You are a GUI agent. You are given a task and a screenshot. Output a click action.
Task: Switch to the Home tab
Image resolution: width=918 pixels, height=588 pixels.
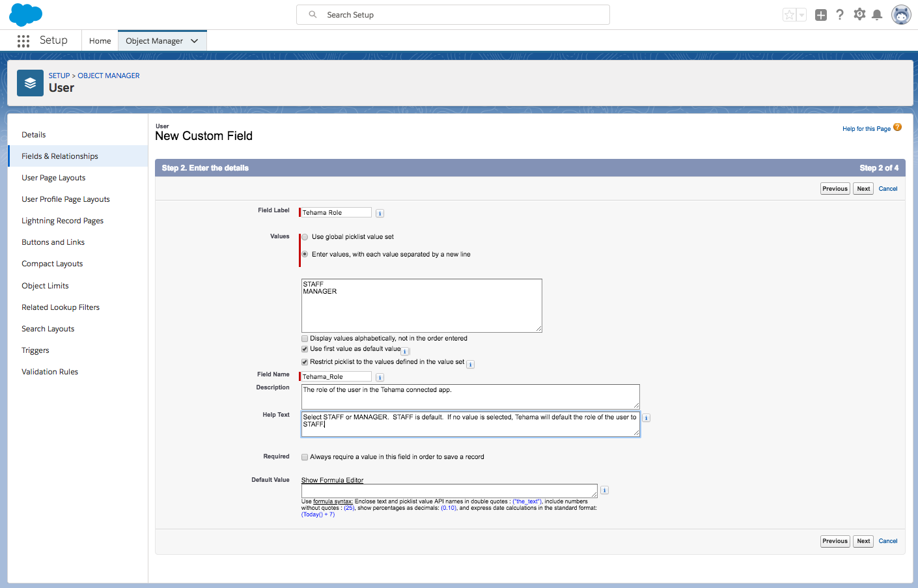tap(100, 41)
